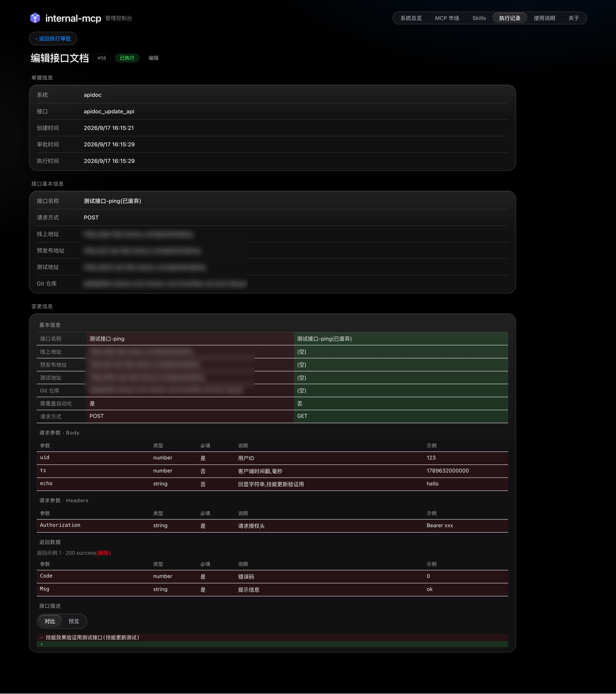The image size is (616, 694).
Task: Click the 请求参数 · Headers section heading
Action: click(x=63, y=500)
